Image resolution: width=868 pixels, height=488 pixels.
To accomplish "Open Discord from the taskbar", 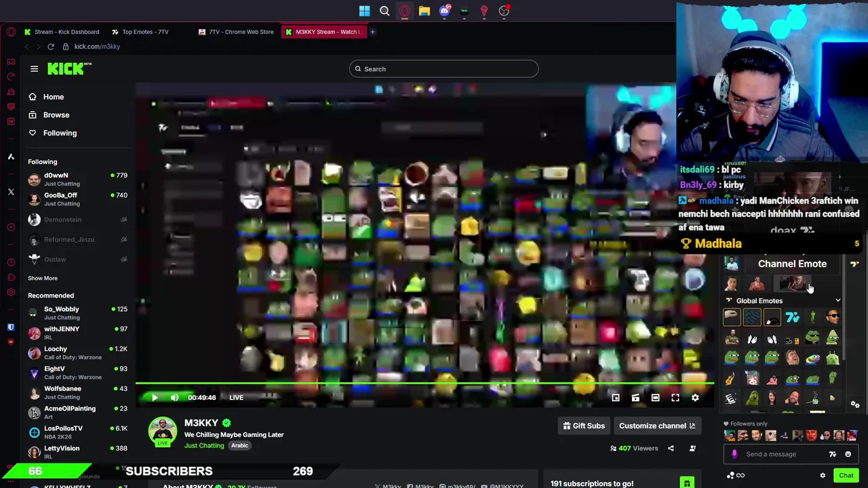I will 444,11.
